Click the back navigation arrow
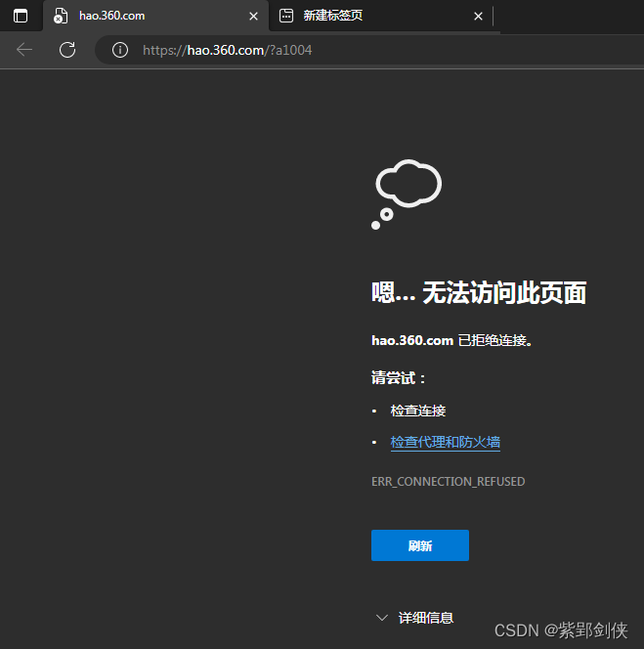The width and height of the screenshot is (644, 649). (x=24, y=50)
